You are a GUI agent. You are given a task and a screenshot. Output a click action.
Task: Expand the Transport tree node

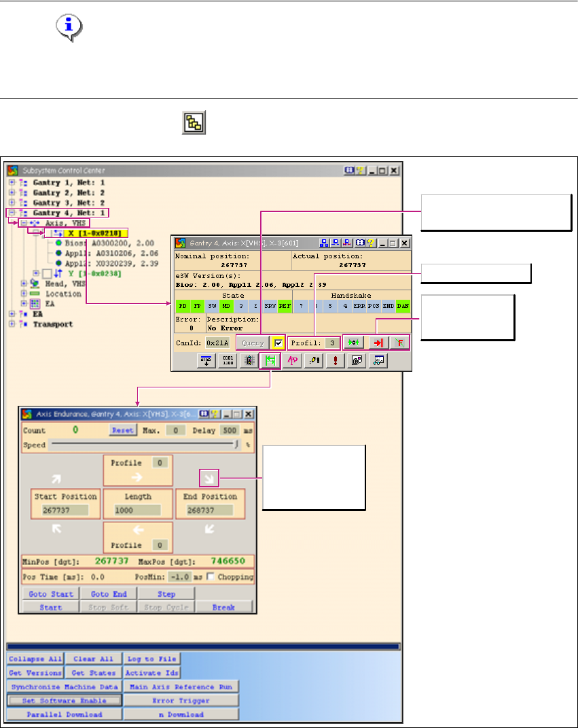coord(12,324)
